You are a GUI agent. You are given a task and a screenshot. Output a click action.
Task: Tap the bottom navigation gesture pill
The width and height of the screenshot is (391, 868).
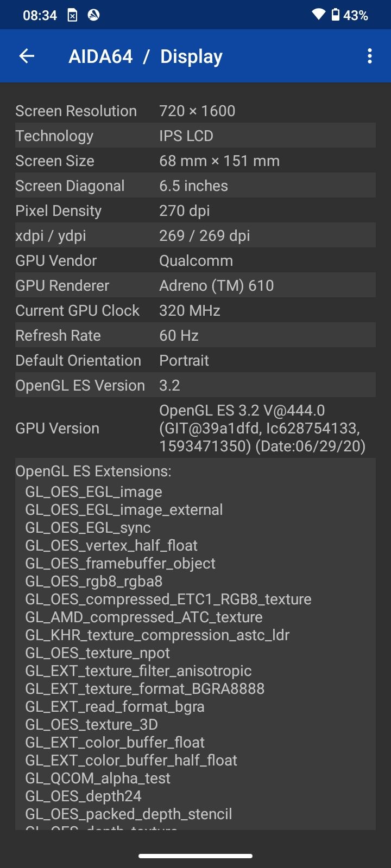click(195, 856)
